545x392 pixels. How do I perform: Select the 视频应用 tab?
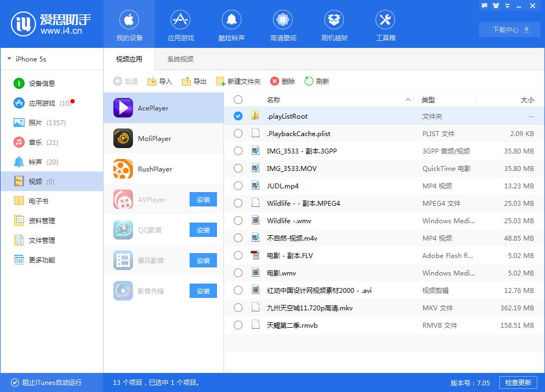pos(129,59)
